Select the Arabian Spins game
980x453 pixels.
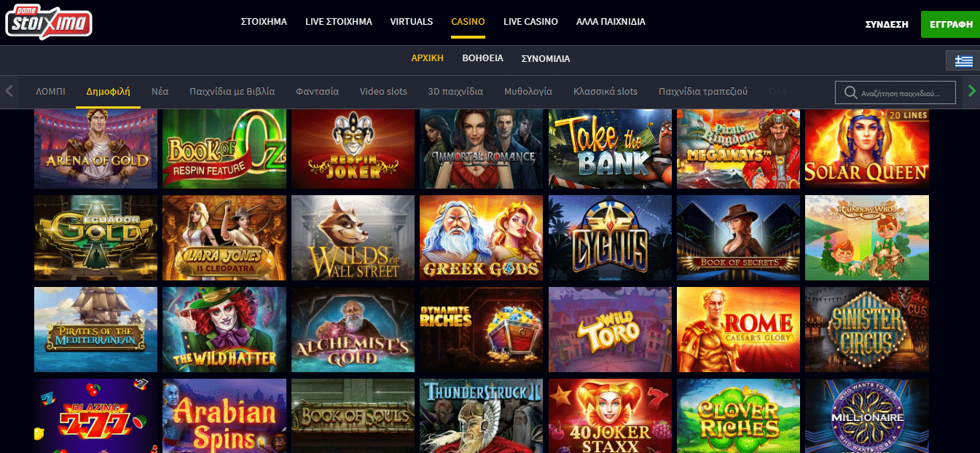[224, 416]
